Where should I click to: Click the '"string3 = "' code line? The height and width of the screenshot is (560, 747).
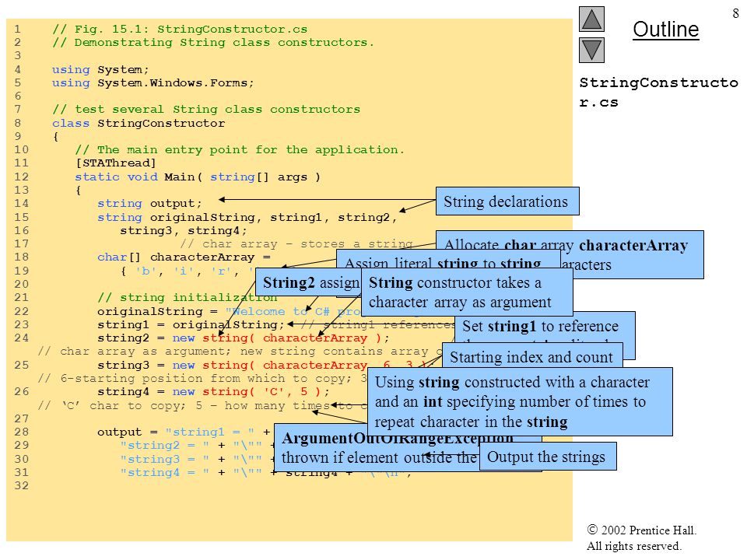click(x=165, y=459)
